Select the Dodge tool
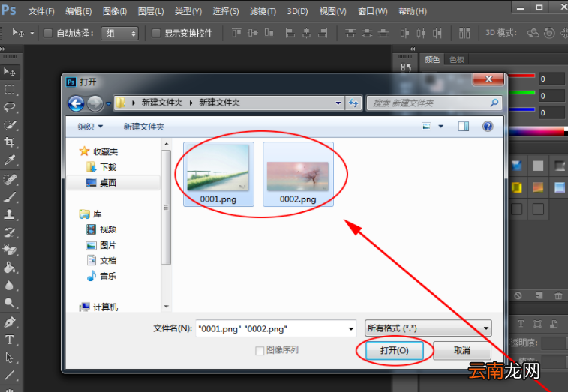The image size is (568, 392). tap(10, 303)
